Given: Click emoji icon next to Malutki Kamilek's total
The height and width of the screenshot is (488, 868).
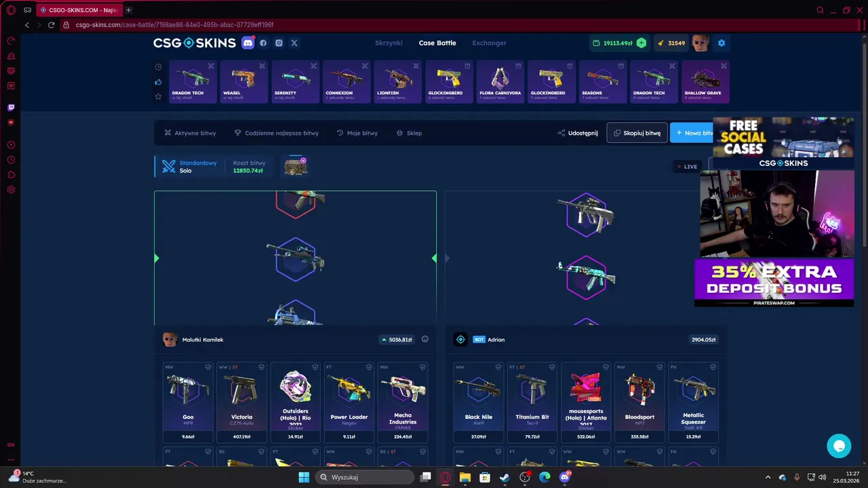Looking at the screenshot, I should click(425, 340).
